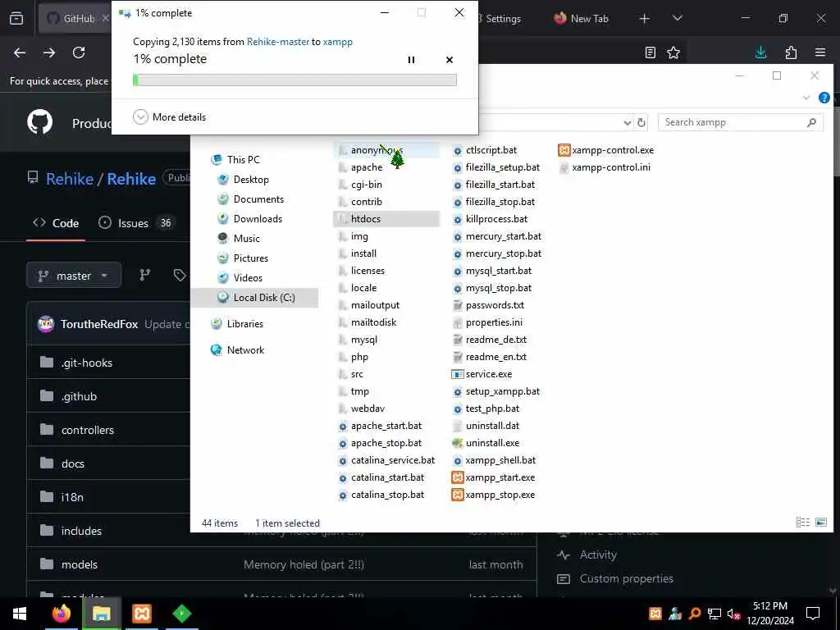Image resolution: width=840 pixels, height=630 pixels.
Task: Open the Issues tab on GitHub
Action: (136, 223)
